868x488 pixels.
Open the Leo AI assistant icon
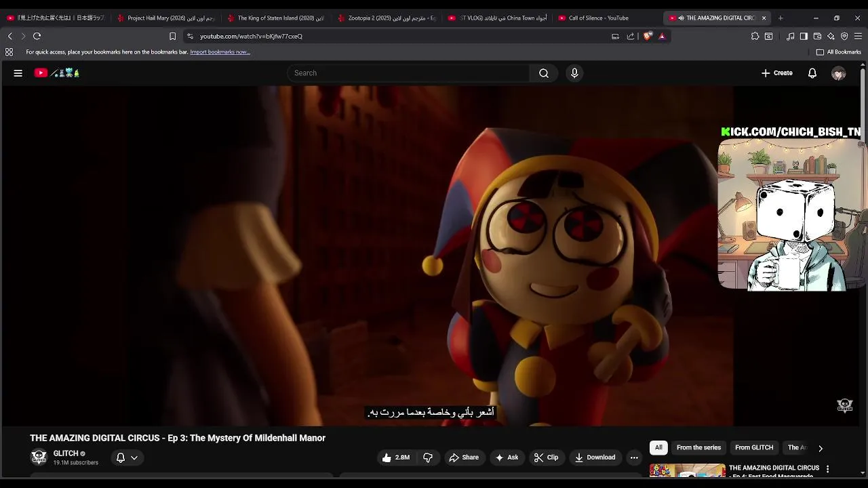[831, 37]
